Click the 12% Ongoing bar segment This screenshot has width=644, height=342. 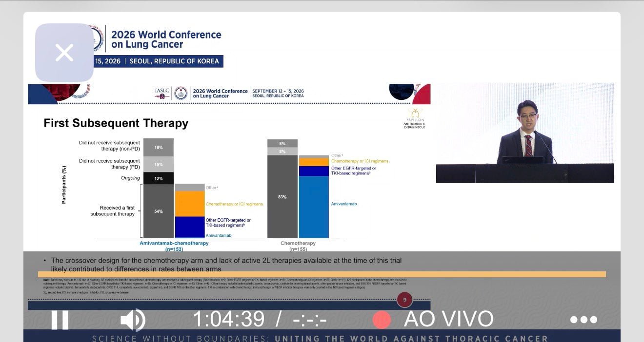(159, 178)
